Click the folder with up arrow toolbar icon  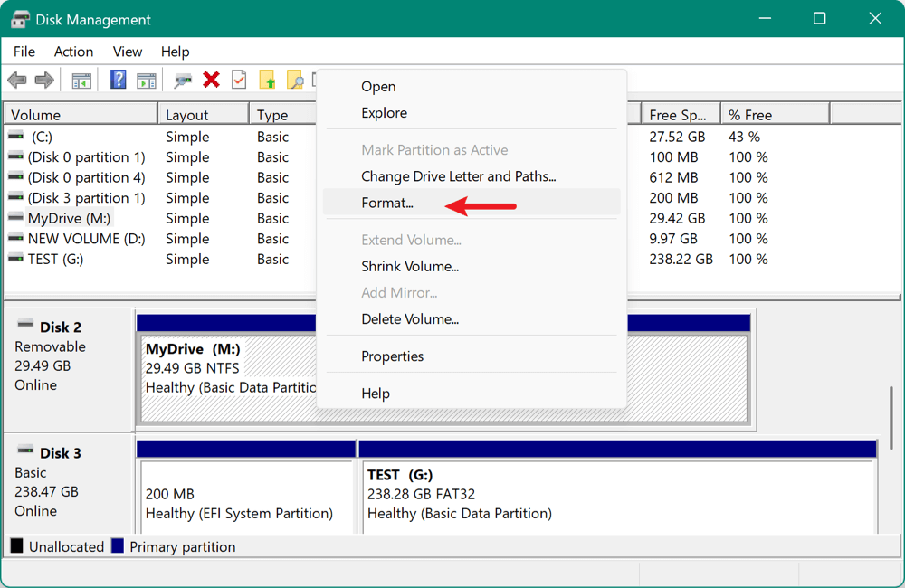click(x=267, y=80)
